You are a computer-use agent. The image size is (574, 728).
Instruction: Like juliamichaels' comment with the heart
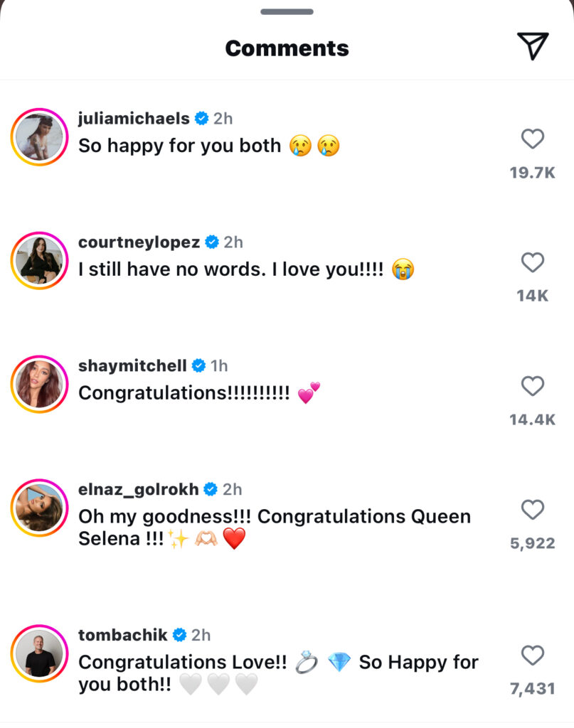tap(532, 139)
